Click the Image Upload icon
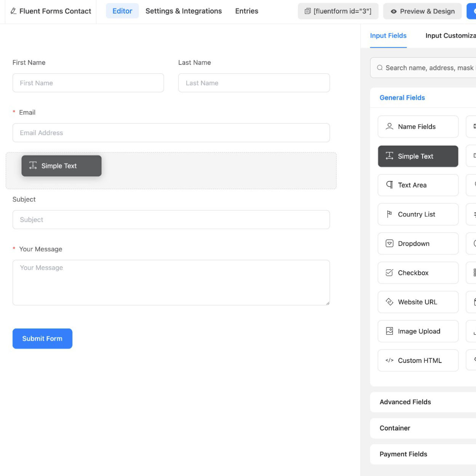Screen dimensions: 476x476 (x=389, y=331)
